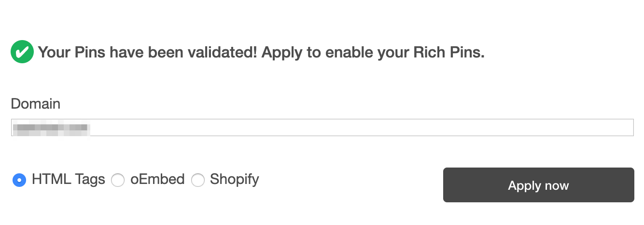Screen dimensions: 644x225
Task: Select the HTML Tags radio button
Action: click(x=19, y=180)
